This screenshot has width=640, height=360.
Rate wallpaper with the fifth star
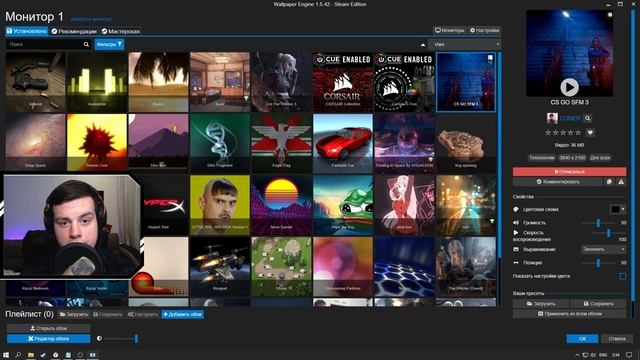click(578, 133)
